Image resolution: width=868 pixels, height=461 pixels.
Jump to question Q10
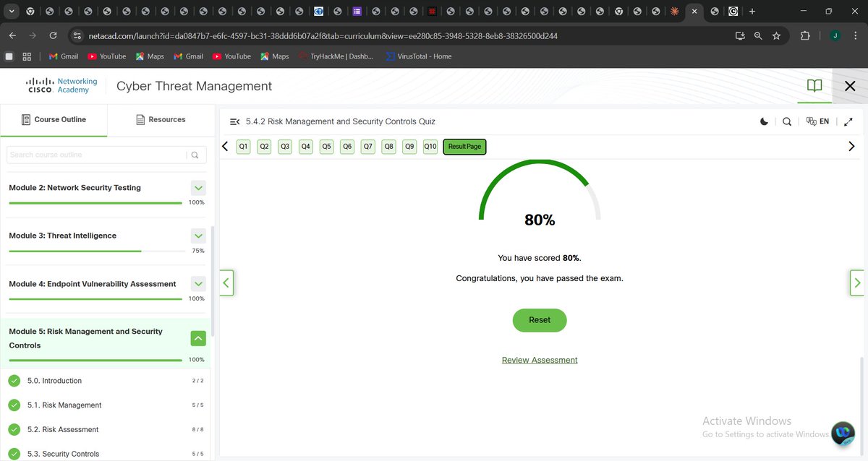coord(430,147)
